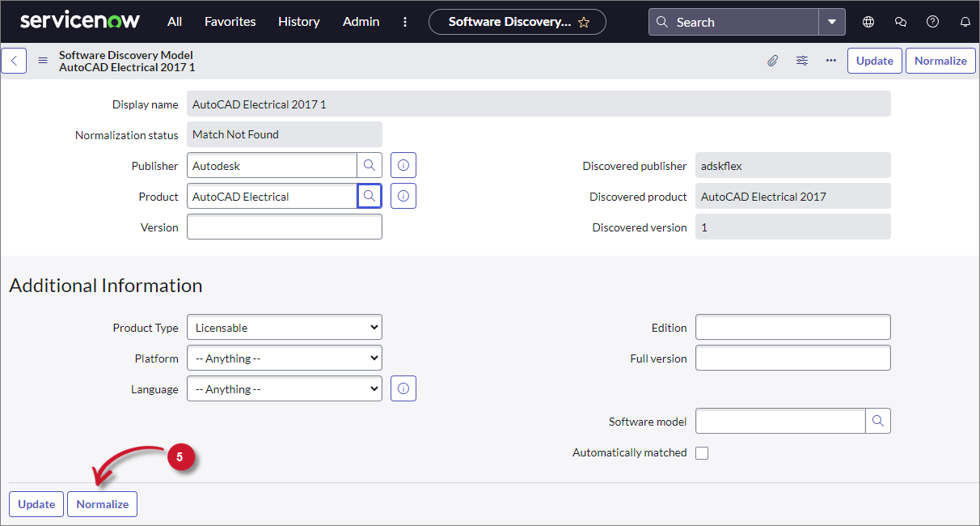This screenshot has width=980, height=526.
Task: Open the form context hamburger menu
Action: 43,61
